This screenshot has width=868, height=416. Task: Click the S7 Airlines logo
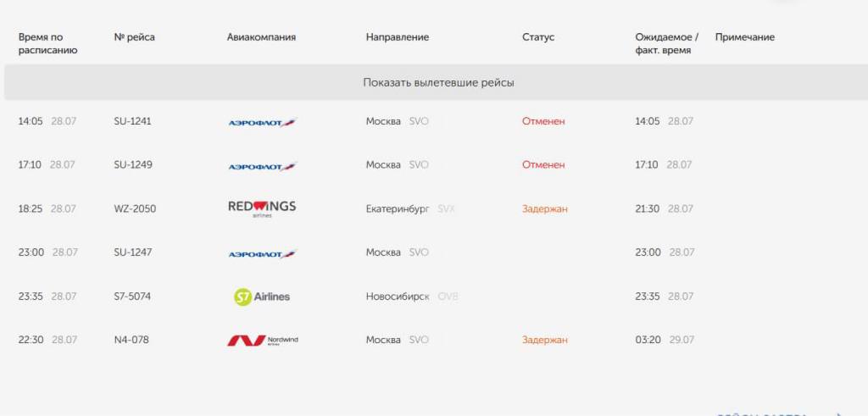(262, 297)
